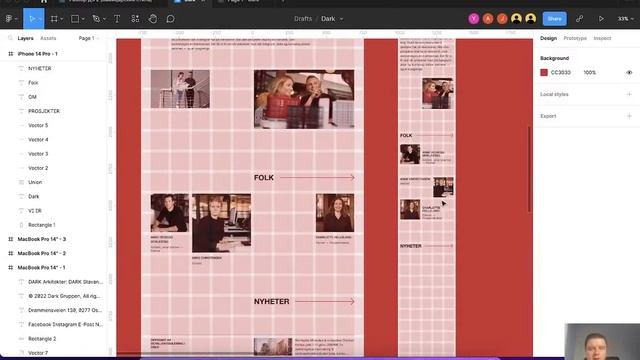Edit the 100% background opacity value

tap(589, 72)
